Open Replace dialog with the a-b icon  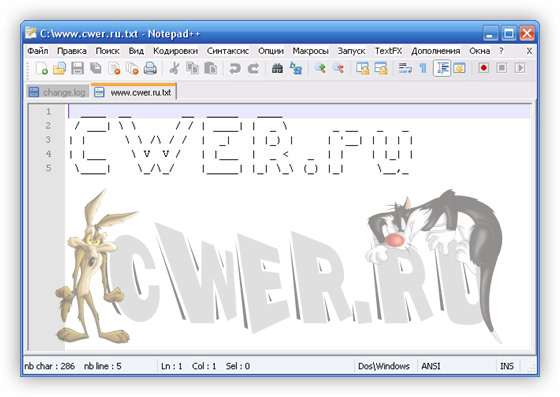pyautogui.click(x=296, y=68)
